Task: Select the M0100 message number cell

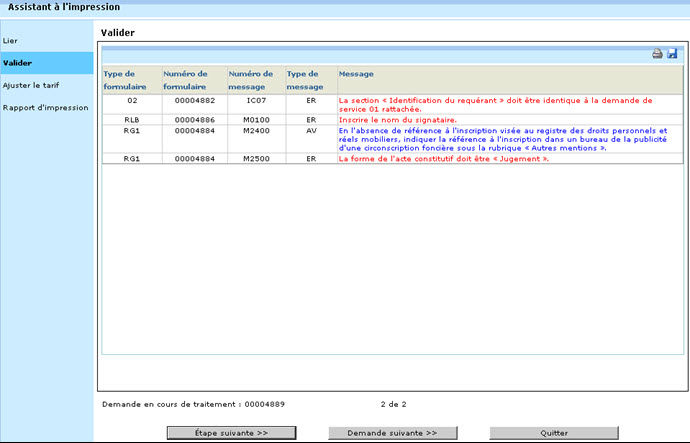Action: point(257,120)
